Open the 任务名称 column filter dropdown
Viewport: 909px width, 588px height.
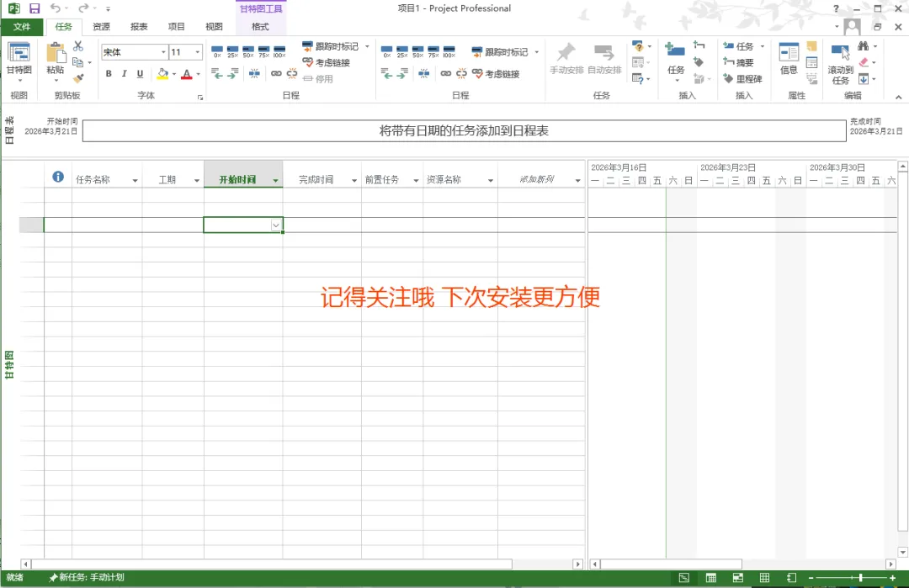point(135,180)
